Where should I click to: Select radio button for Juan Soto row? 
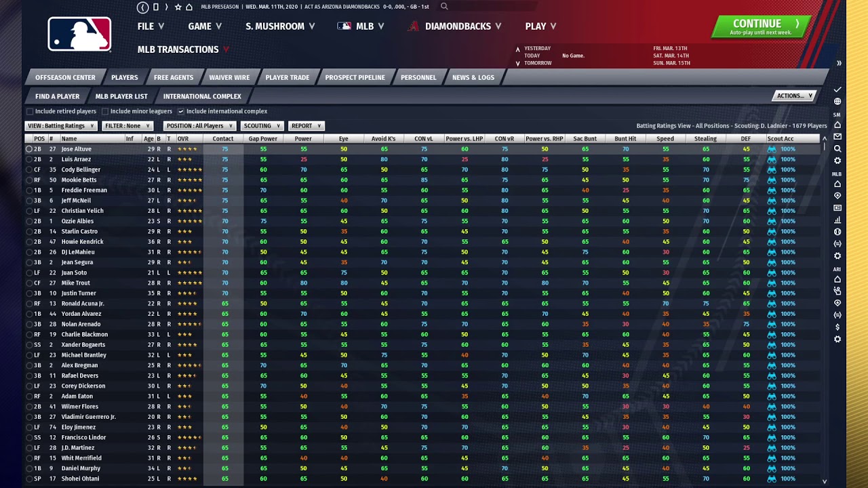tap(29, 273)
